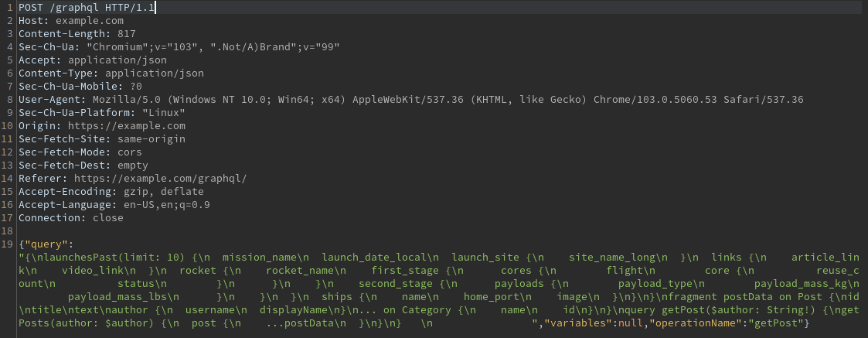
Task: Click the Origin: https://example.com header
Action: pos(102,126)
